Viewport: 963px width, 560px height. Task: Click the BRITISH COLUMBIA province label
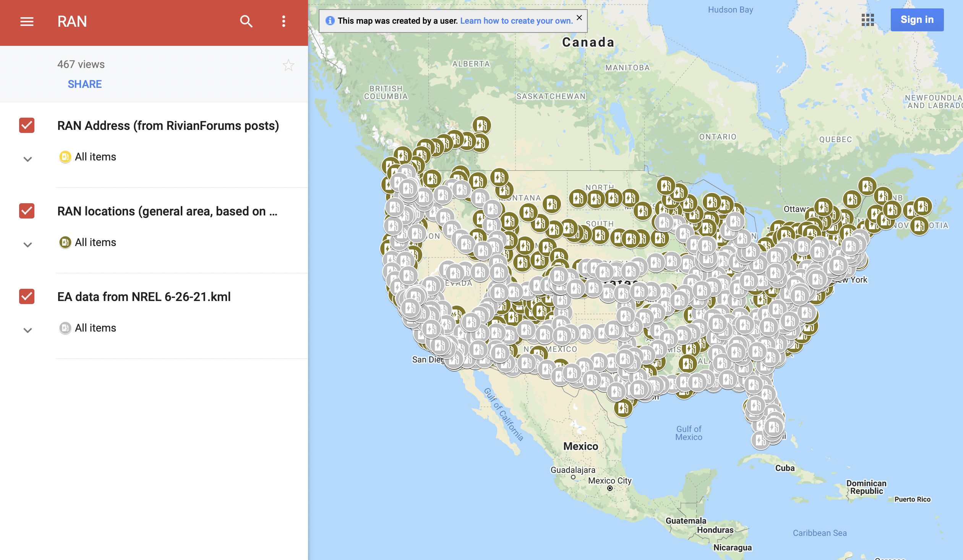386,92
